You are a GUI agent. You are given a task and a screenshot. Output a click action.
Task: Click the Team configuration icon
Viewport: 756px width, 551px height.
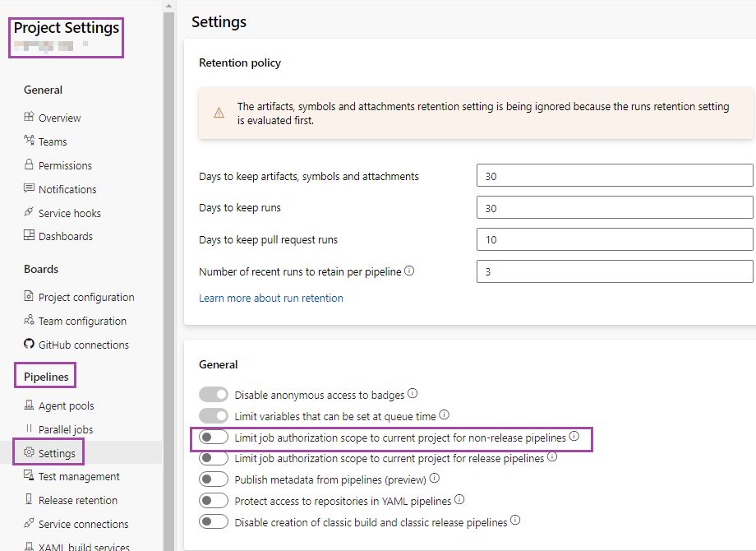point(29,320)
